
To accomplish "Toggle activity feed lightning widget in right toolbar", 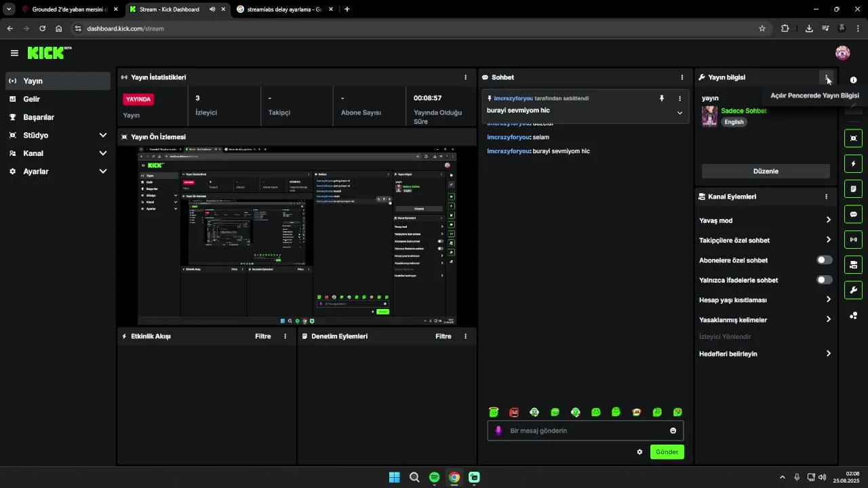I will (853, 163).
